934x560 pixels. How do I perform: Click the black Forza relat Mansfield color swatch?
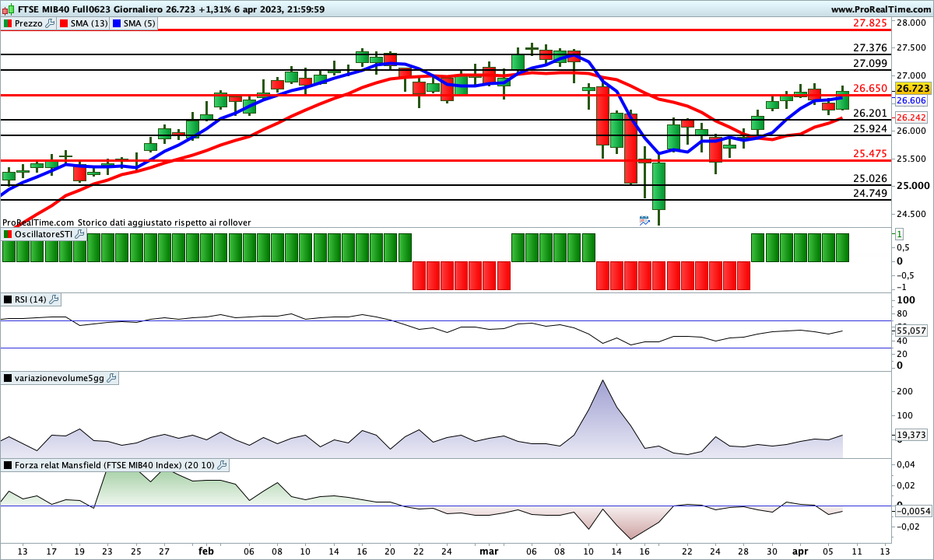8,465
